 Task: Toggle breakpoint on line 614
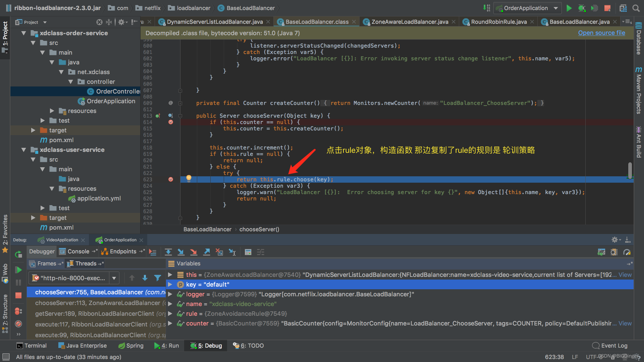click(x=171, y=122)
